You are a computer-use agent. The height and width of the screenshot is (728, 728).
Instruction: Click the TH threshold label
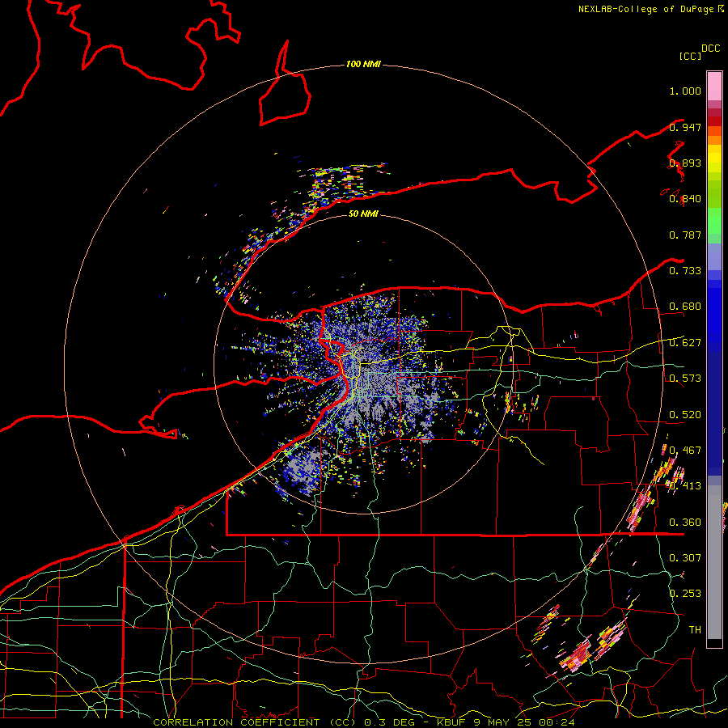point(695,630)
